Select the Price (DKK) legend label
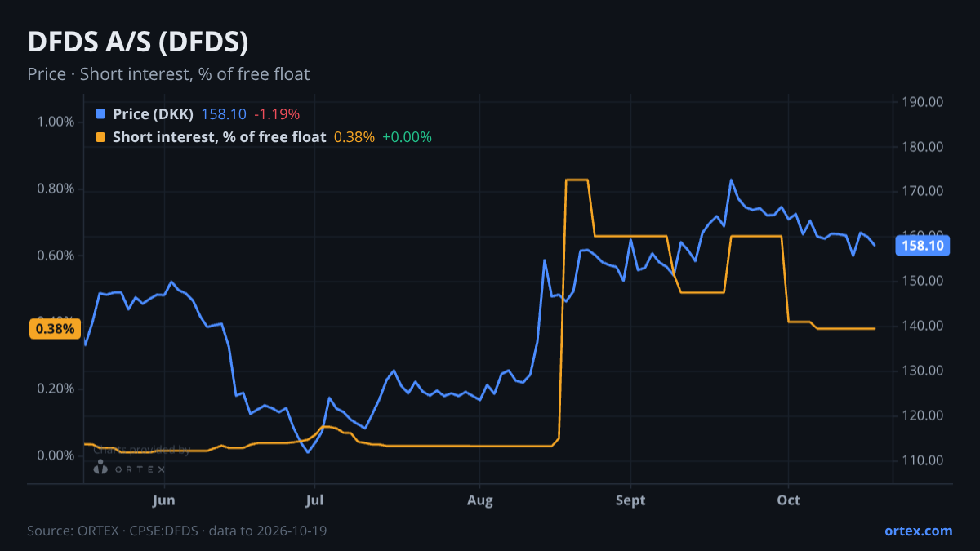 click(x=153, y=114)
